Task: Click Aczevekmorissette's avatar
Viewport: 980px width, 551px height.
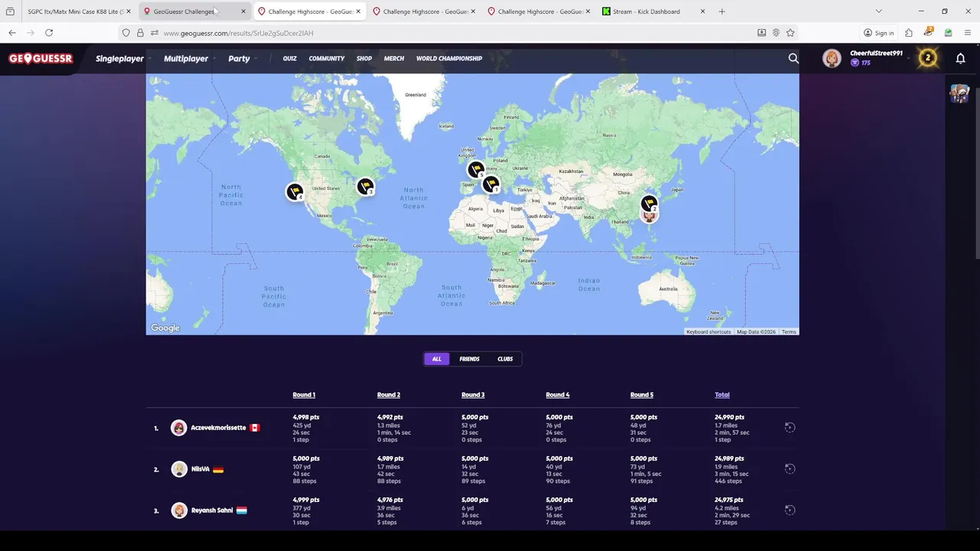Action: click(179, 428)
